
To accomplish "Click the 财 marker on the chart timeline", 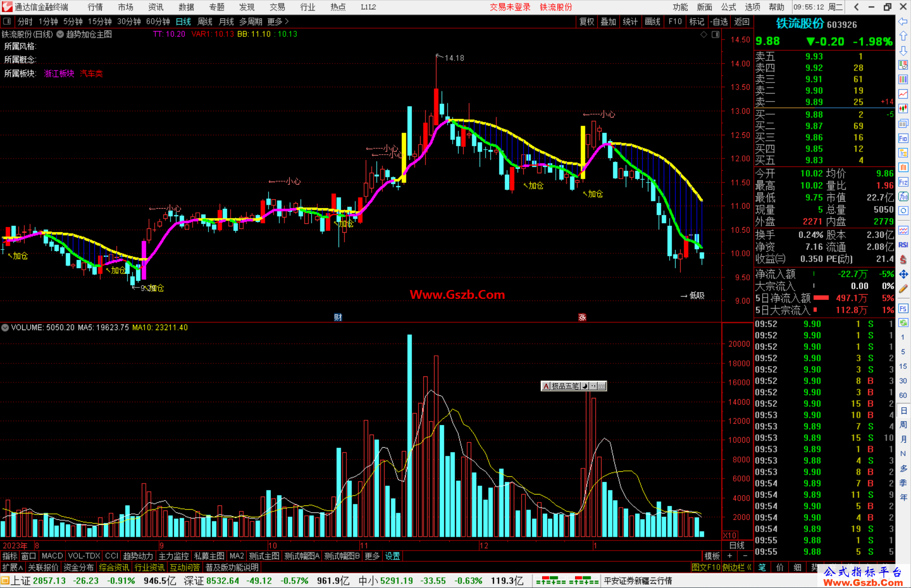I will tap(338, 317).
